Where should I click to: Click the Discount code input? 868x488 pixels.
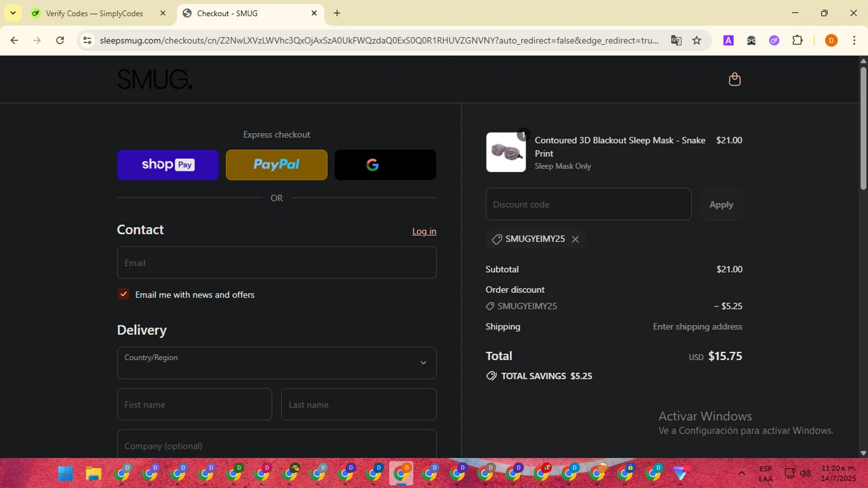(x=589, y=204)
